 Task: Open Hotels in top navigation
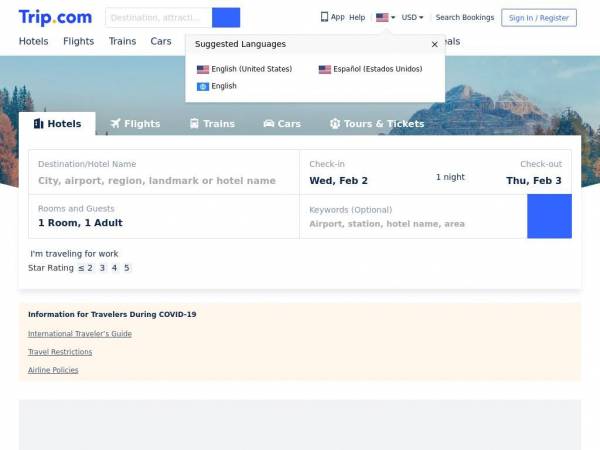click(34, 41)
